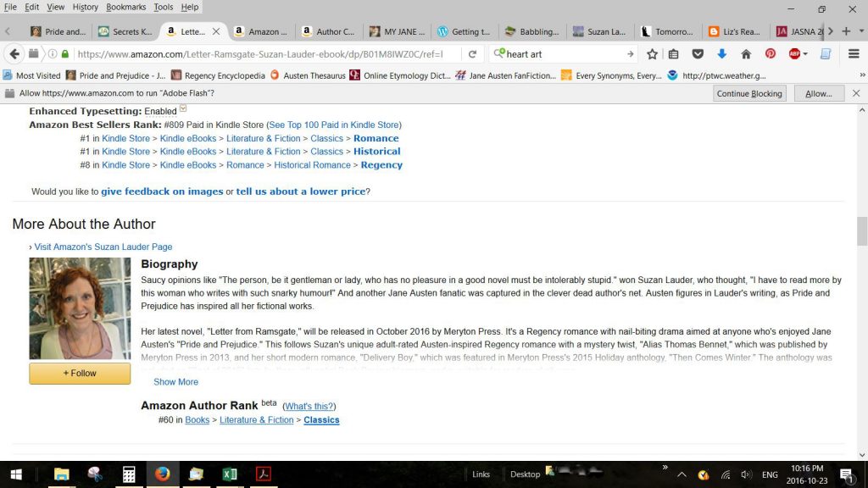Screen dimensions: 868x488
Task: Open Calculator from the taskbar
Action: [129, 474]
